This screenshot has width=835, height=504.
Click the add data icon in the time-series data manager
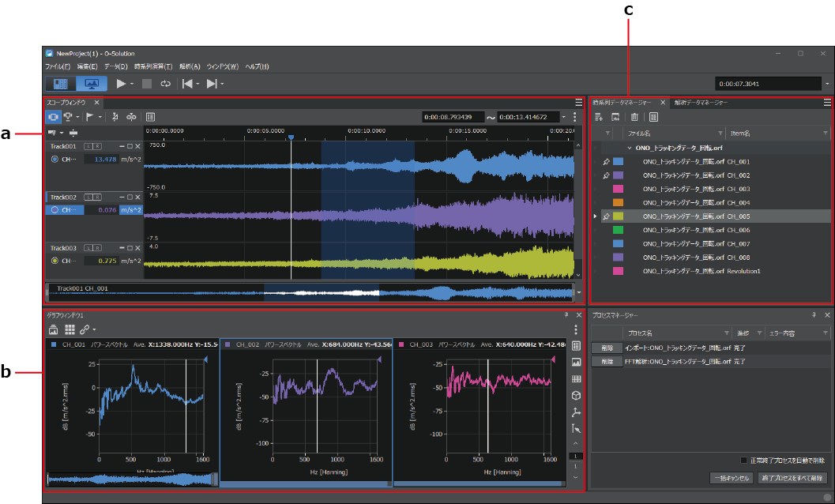(x=600, y=117)
